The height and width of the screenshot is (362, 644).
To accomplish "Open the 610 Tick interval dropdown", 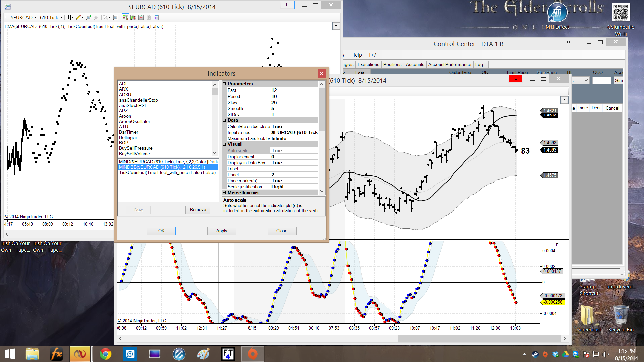I will [x=51, y=17].
